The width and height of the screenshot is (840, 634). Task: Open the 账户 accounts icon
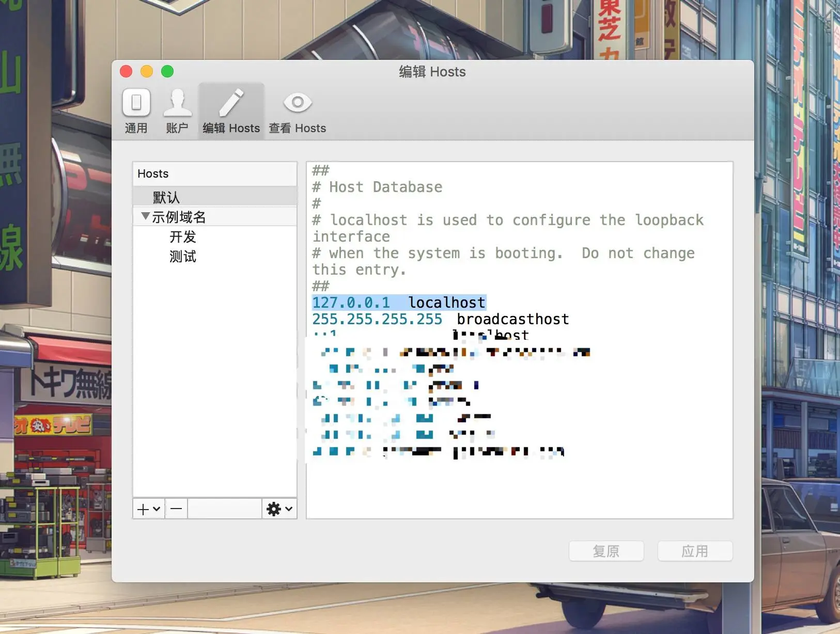point(177,111)
